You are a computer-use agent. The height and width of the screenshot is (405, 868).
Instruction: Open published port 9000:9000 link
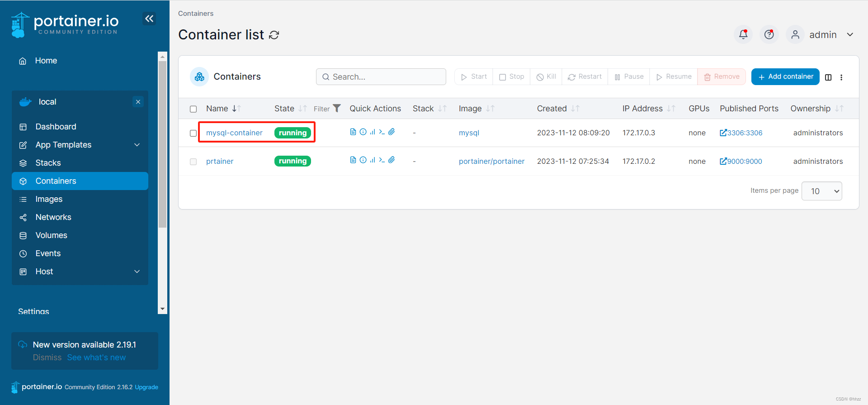(741, 161)
